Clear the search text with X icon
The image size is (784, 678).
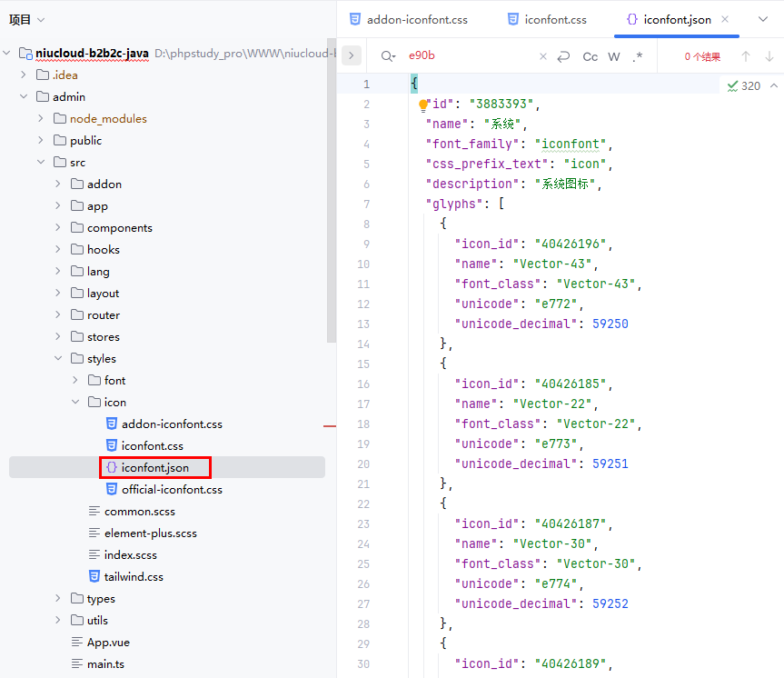pos(543,56)
